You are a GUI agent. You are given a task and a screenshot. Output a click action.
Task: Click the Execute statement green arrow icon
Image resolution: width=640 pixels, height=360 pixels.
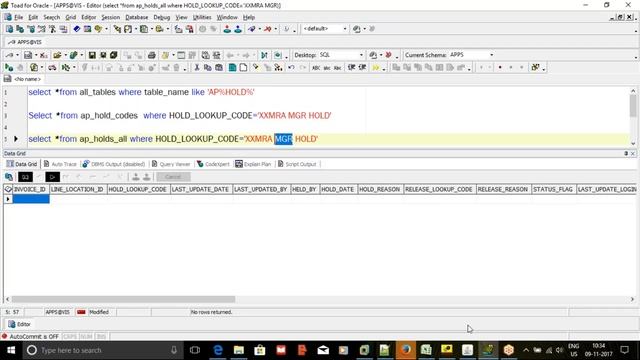[9, 68]
